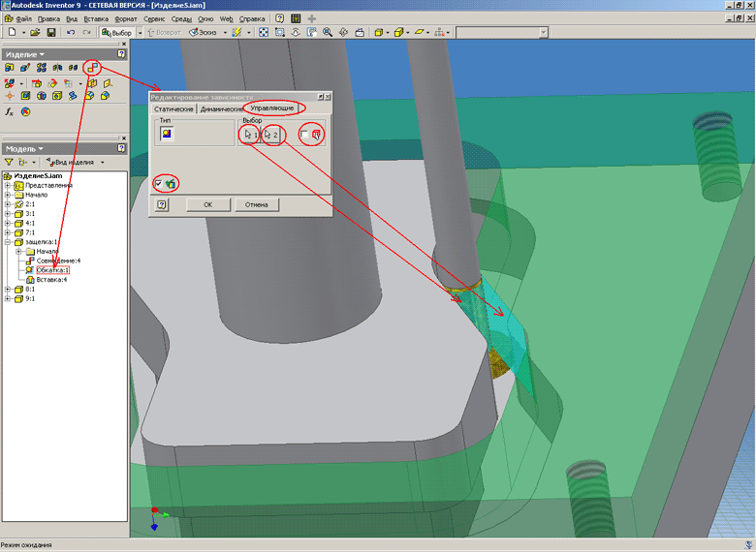The width and height of the screenshot is (756, 552).
Task: Expand the 9:1 component node
Action: coord(7,298)
